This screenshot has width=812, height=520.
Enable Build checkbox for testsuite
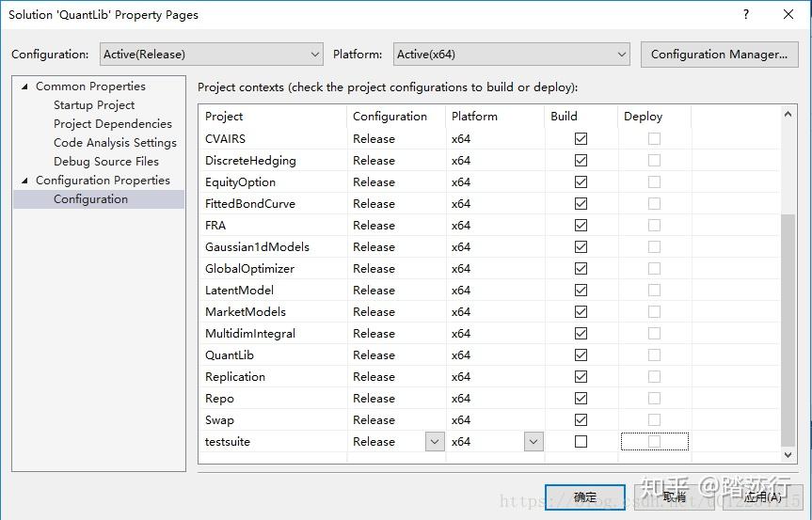click(581, 441)
